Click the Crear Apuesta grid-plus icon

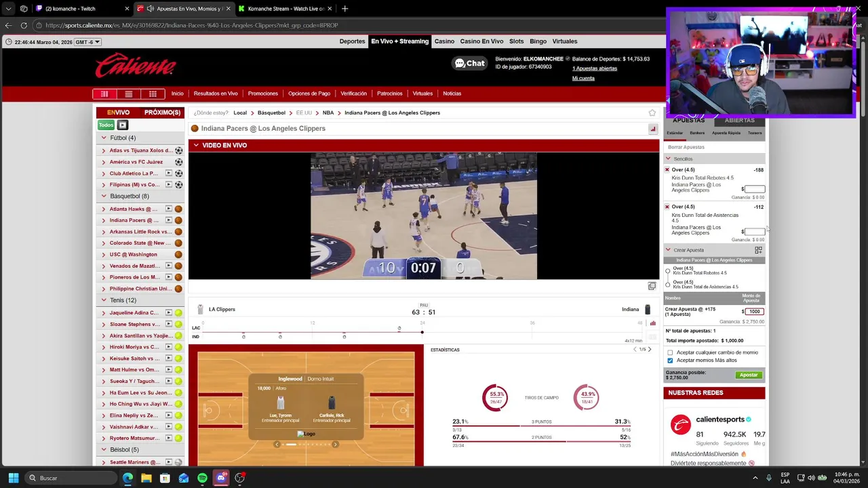[758, 250]
